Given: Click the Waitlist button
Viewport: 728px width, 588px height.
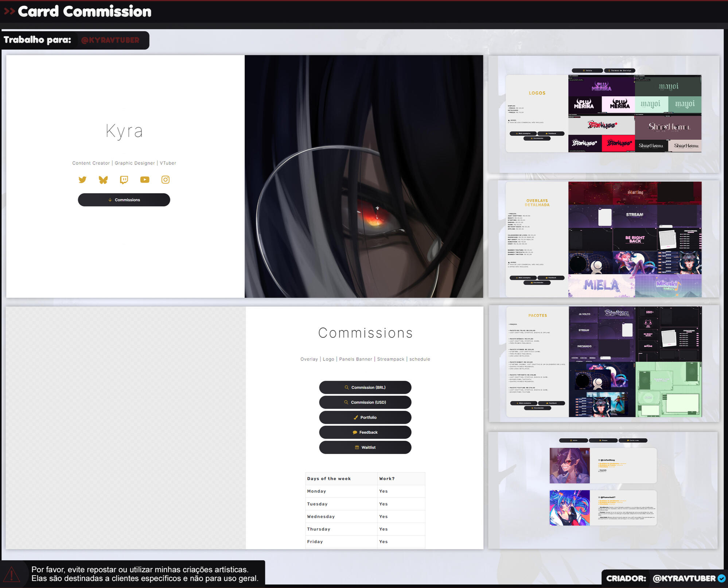Looking at the screenshot, I should click(365, 447).
